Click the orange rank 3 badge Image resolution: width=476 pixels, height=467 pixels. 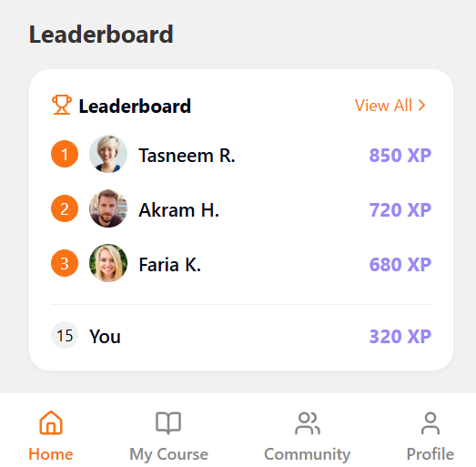tap(65, 263)
